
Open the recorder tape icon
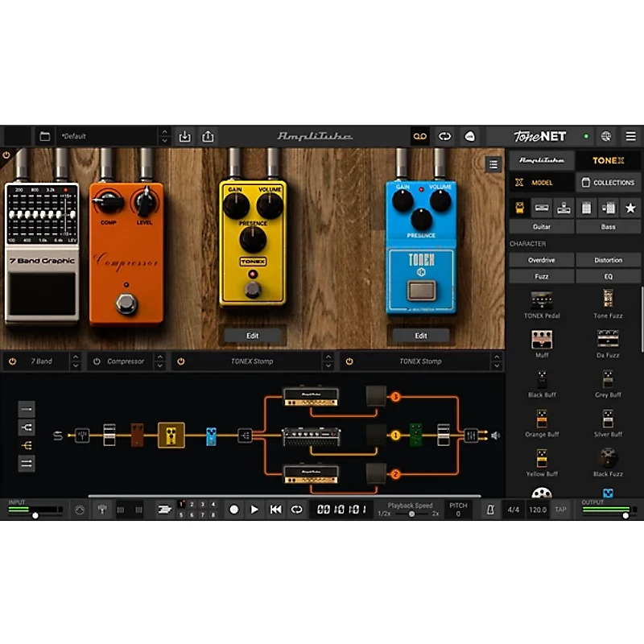(419, 136)
